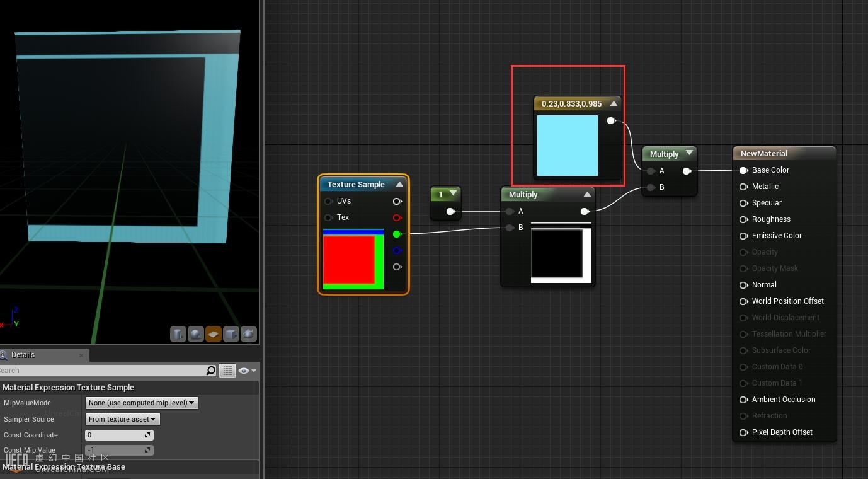Click the lower Multiply node preview thumbnail
The height and width of the screenshot is (479, 868).
561,253
